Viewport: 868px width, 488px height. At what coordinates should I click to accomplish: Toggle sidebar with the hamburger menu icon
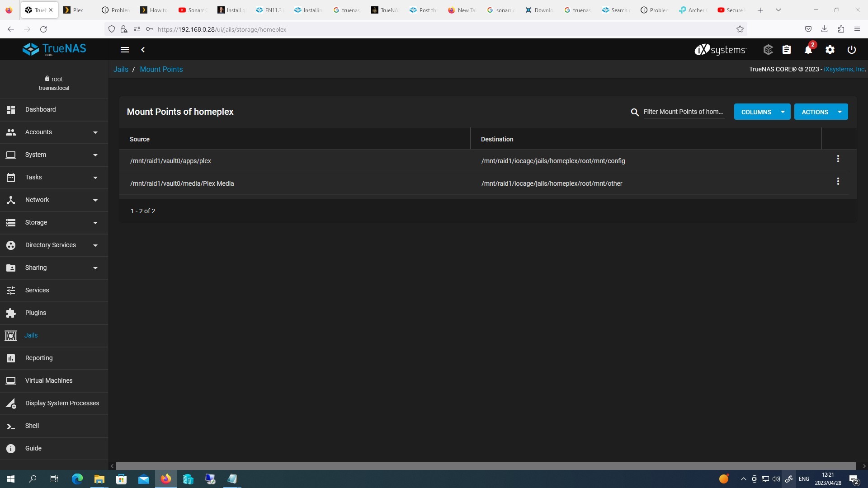pyautogui.click(x=125, y=50)
